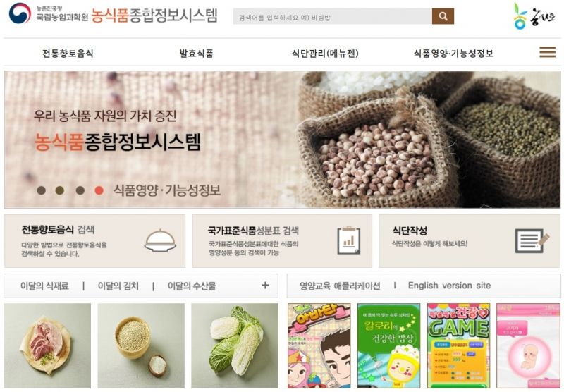Switch to the 이달의 김치 tab
The image size is (564, 392).
click(118, 286)
